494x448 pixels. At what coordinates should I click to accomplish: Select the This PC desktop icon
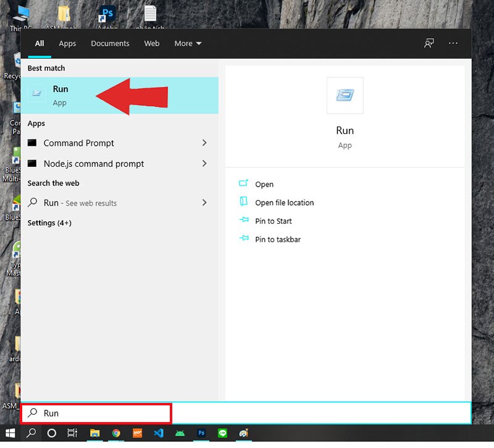click(x=21, y=18)
